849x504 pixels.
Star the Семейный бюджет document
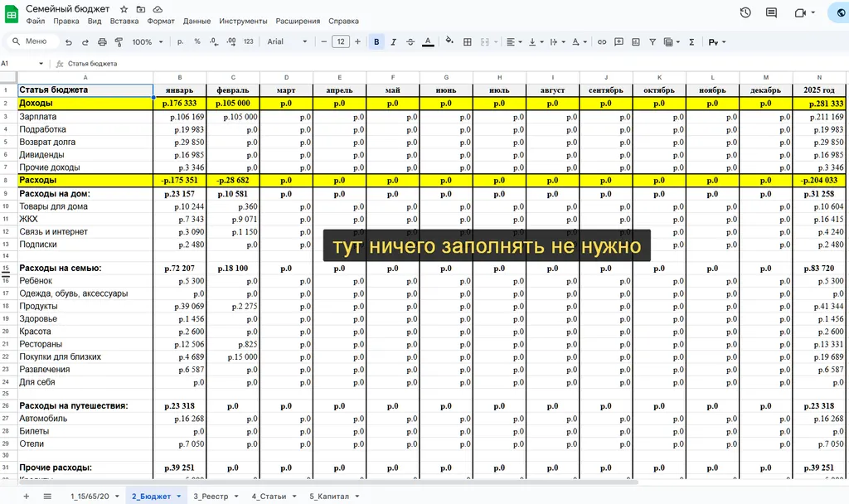coord(124,8)
